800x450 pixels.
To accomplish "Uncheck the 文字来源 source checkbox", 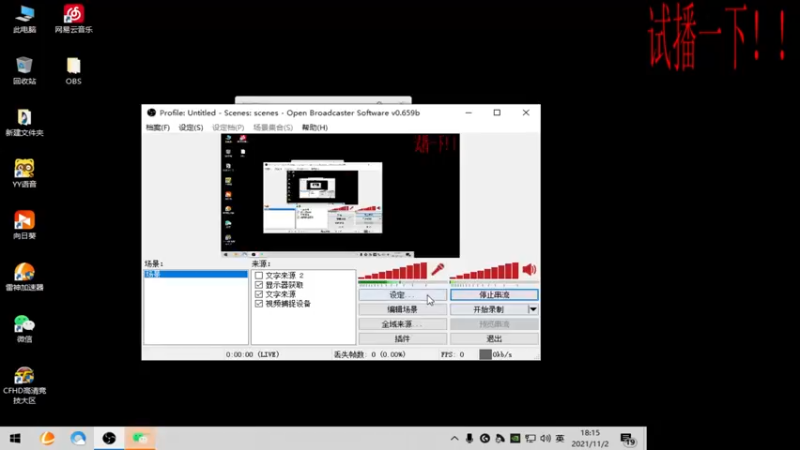I will [x=259, y=294].
